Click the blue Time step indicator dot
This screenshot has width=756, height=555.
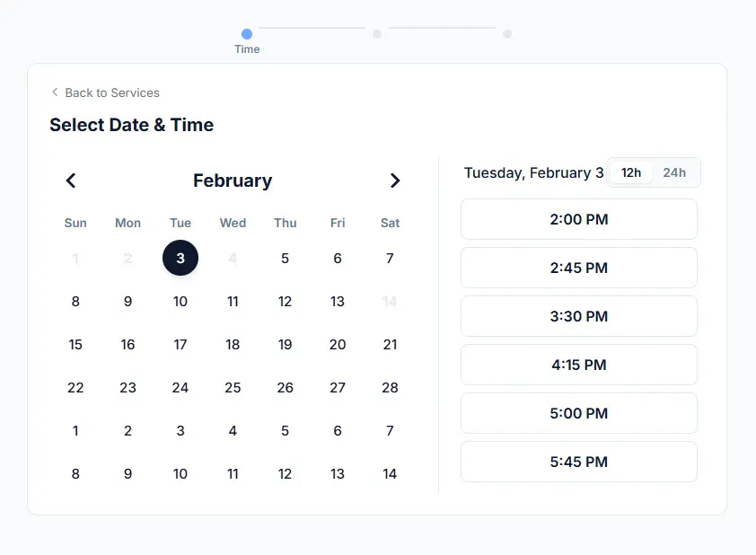coord(247,34)
